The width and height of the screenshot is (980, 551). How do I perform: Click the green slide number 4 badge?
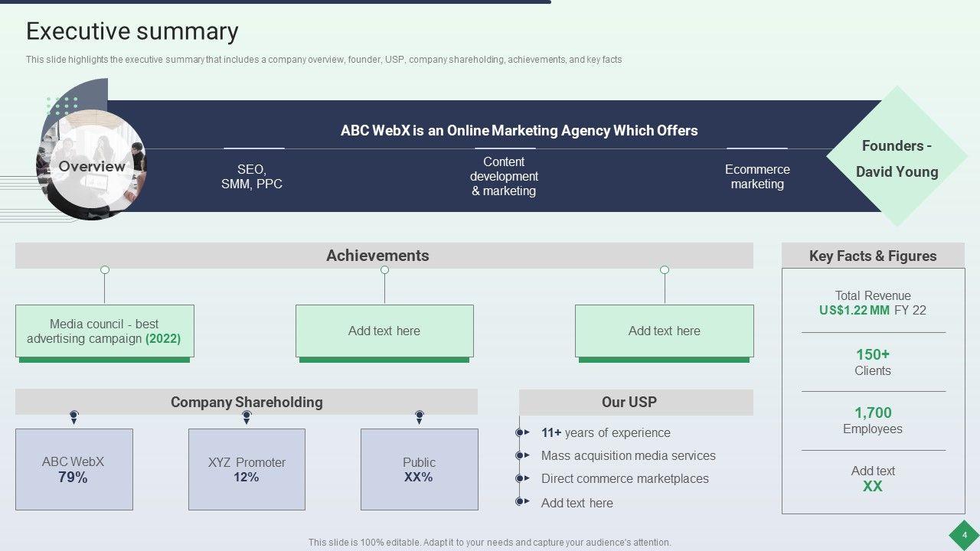tap(964, 535)
